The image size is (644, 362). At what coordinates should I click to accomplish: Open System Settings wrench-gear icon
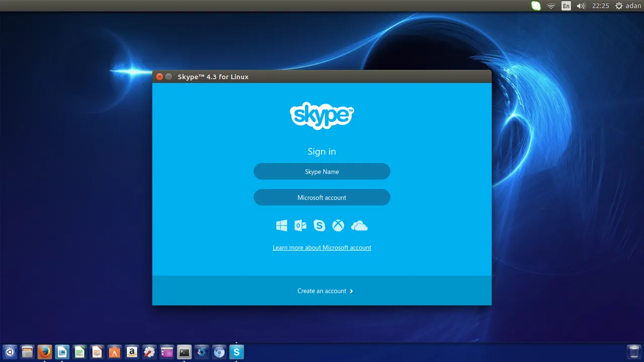click(149, 352)
